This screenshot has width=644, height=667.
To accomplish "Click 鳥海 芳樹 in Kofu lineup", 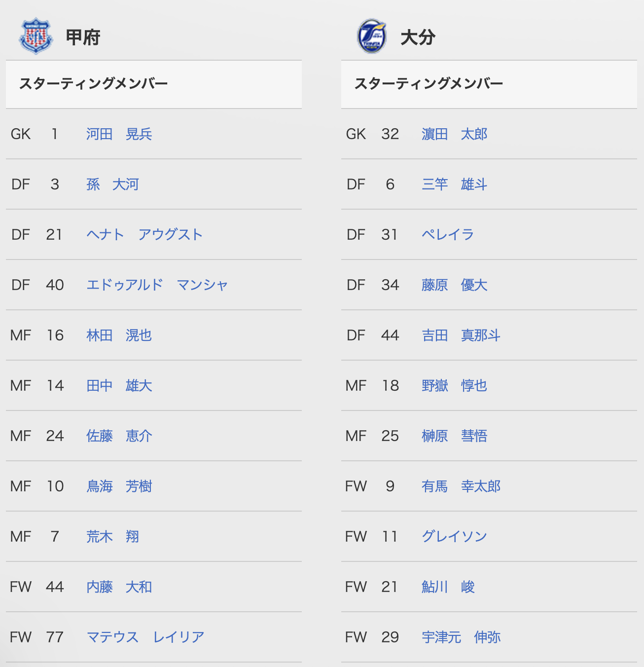I will pyautogui.click(x=119, y=486).
